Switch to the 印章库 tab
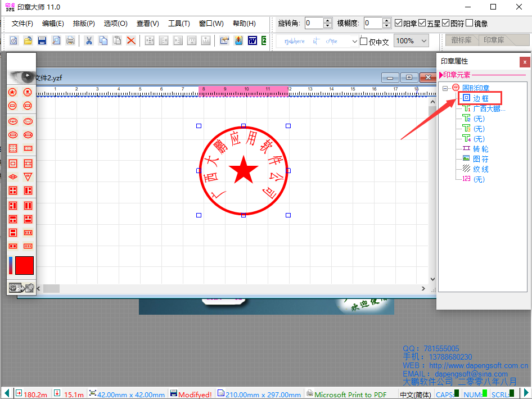 coord(494,40)
